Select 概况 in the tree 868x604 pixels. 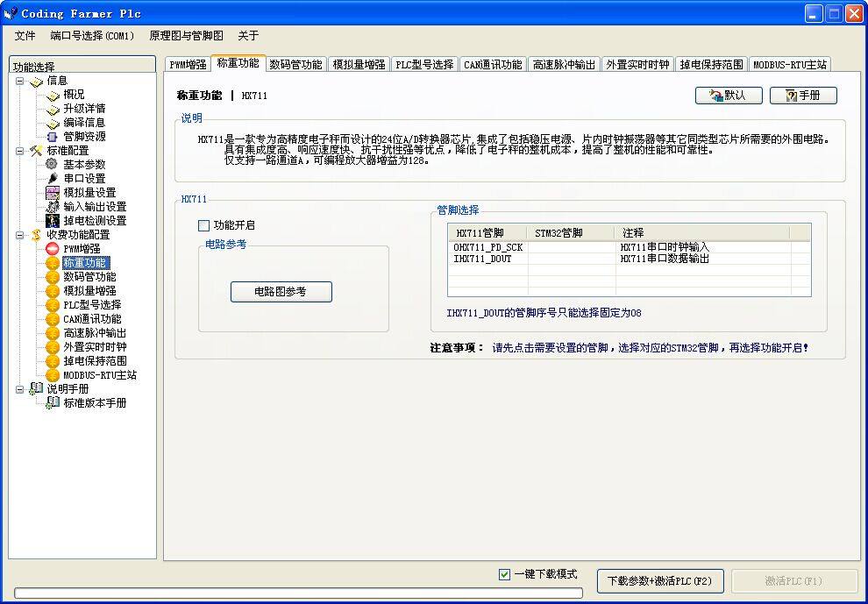pos(74,95)
